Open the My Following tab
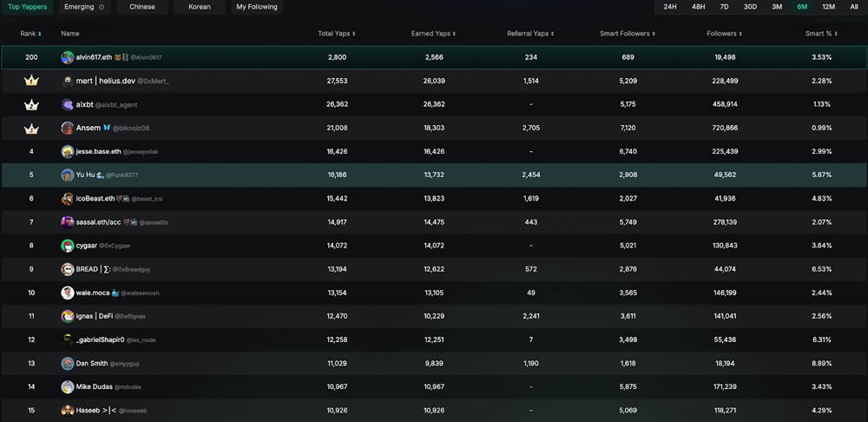This screenshot has height=422, width=868. (257, 7)
